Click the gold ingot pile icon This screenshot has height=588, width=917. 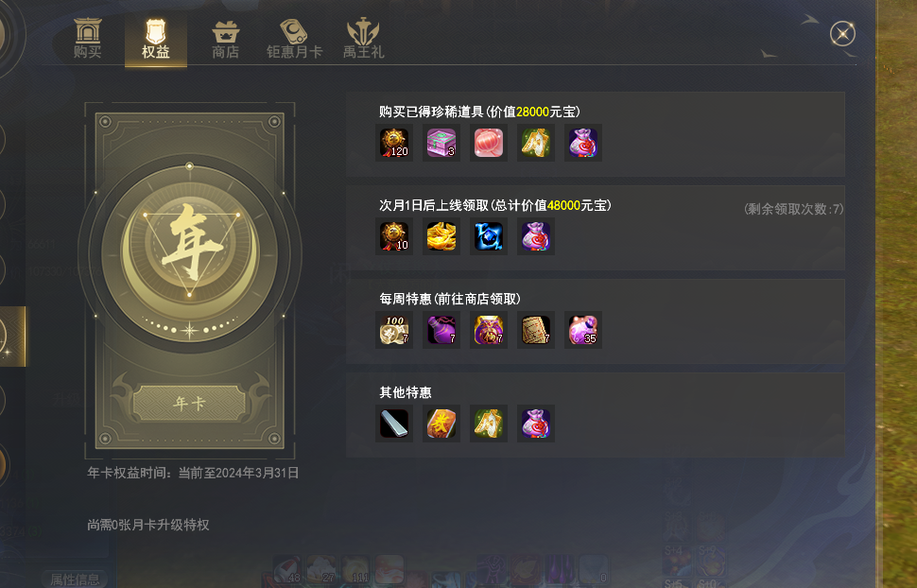pyautogui.click(x=441, y=236)
